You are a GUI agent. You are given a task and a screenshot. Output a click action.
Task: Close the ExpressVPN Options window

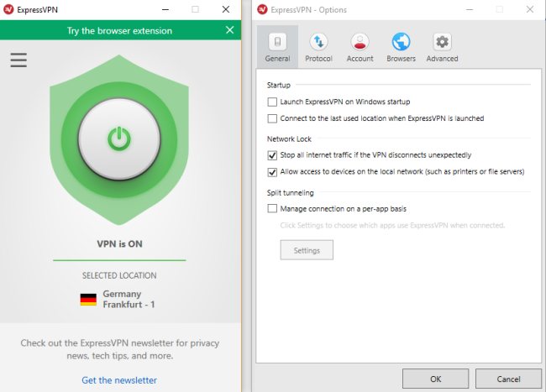(x=530, y=9)
